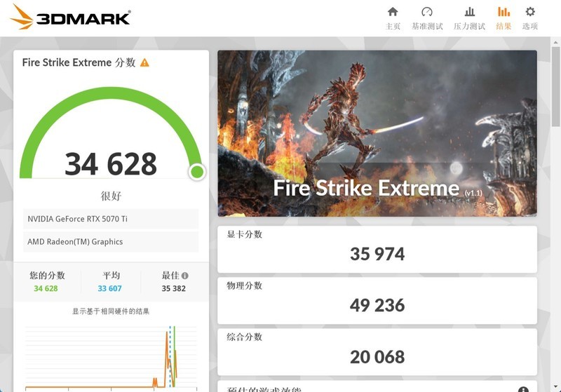Click the 显示基于相同硬件的结果 caption
Viewport: 561px width, 392px height.
click(x=111, y=311)
